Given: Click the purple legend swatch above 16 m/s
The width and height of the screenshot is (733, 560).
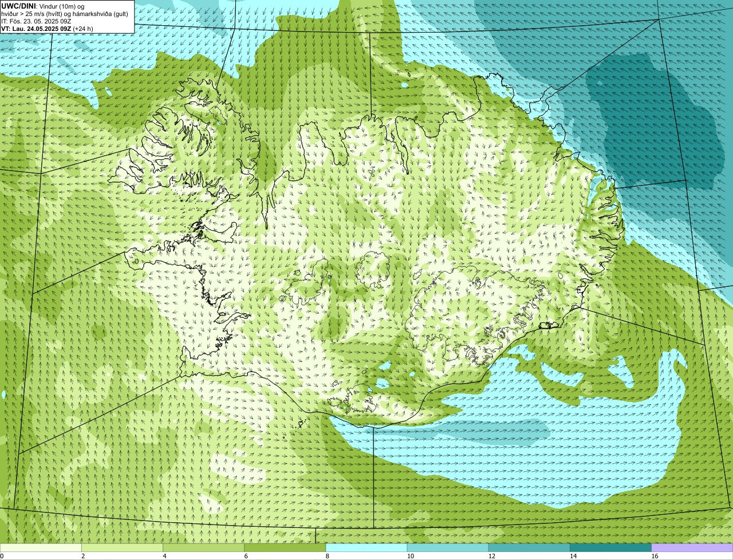Looking at the screenshot, I should pos(692,547).
